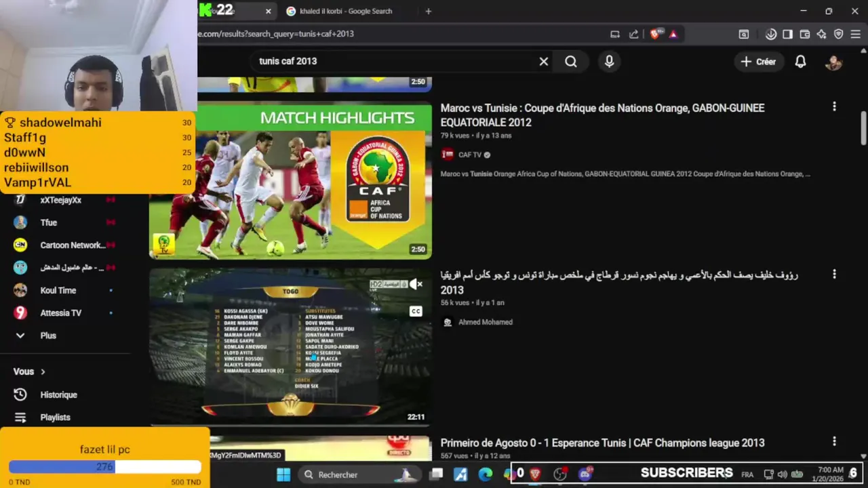The image size is (868, 488).
Task: Open options menu for Primeiro de Agosto video
Action: [834, 442]
